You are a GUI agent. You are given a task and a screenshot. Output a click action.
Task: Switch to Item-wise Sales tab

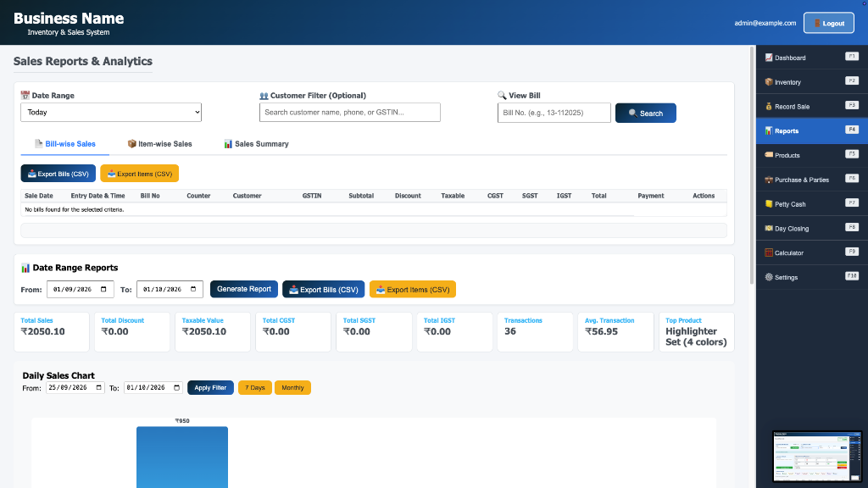point(159,144)
